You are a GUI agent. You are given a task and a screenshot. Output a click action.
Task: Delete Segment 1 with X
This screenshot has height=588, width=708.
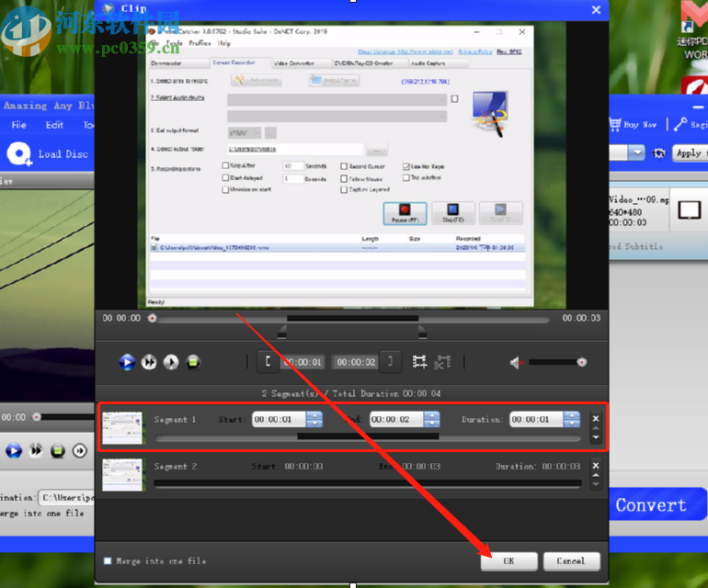tap(596, 418)
